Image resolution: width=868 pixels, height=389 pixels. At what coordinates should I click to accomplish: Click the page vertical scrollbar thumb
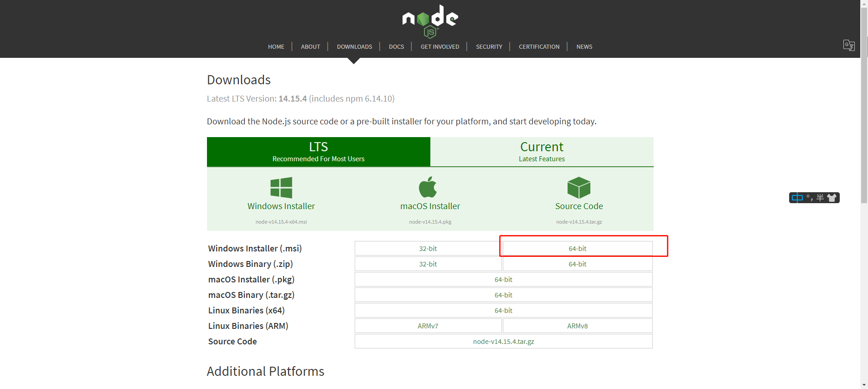click(864, 106)
